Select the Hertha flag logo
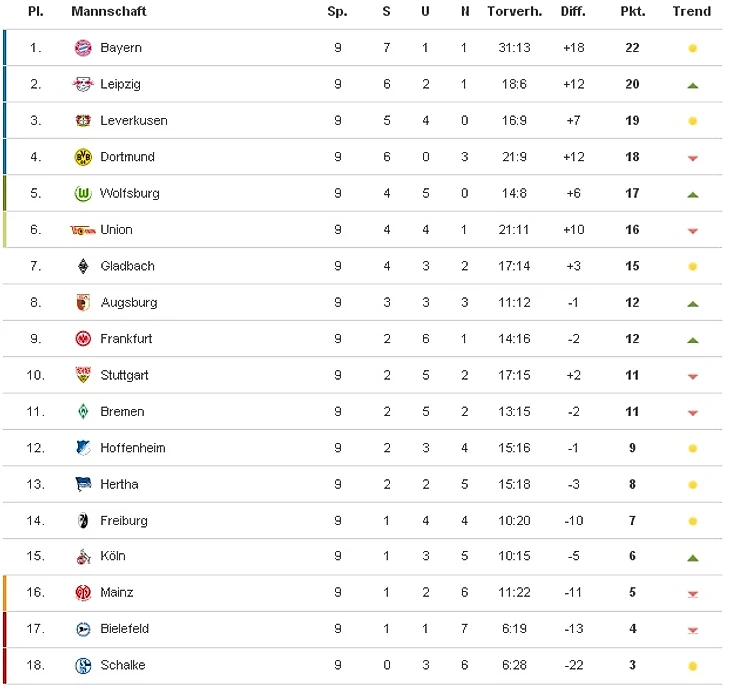This screenshot has height=690, width=730. [83, 485]
